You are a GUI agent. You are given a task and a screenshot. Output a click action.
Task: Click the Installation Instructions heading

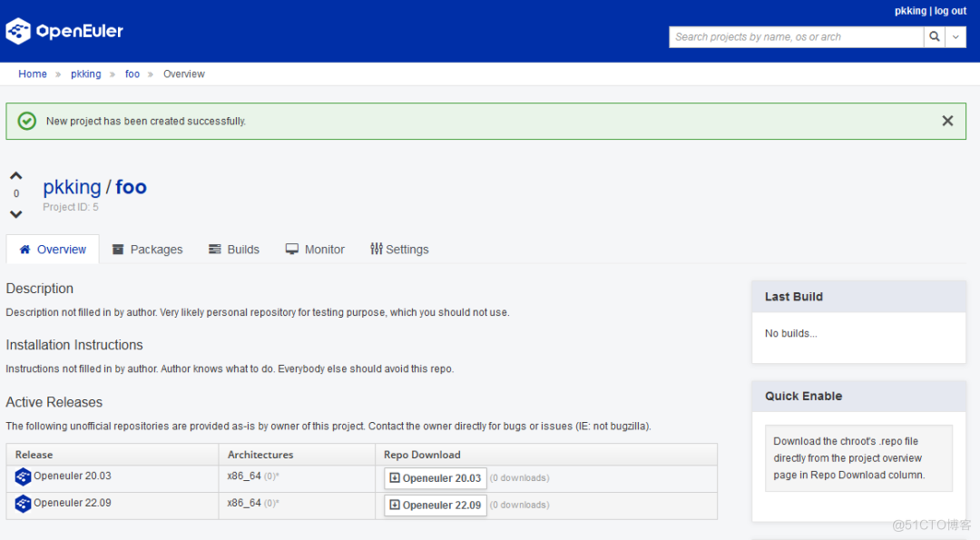pos(74,345)
